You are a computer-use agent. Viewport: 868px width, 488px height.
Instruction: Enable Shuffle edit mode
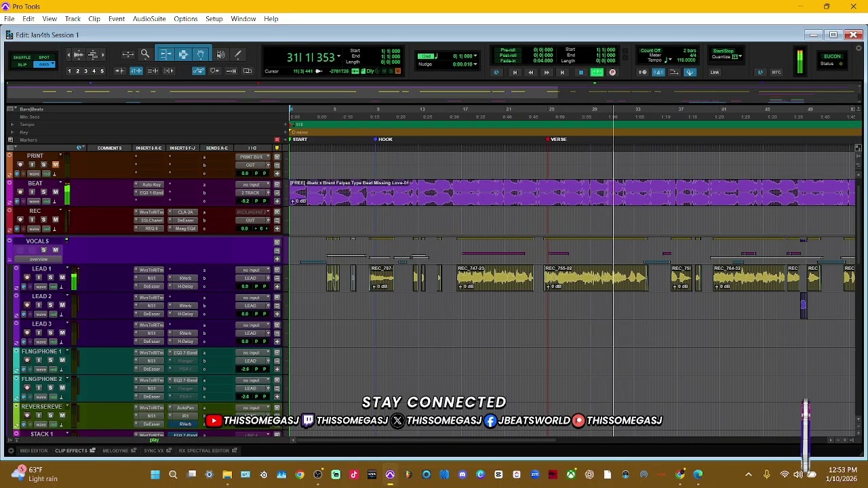22,58
